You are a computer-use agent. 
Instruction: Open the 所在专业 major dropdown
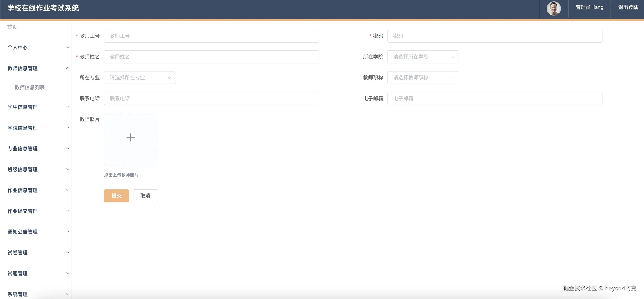[139, 78]
